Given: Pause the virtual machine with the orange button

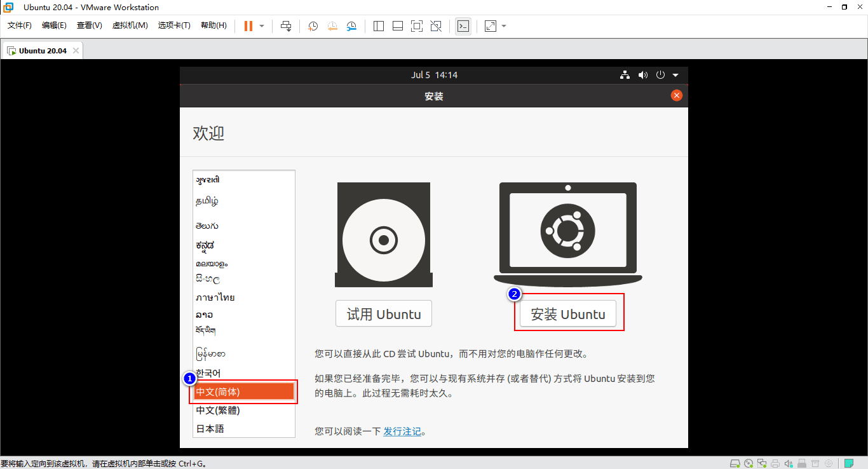Looking at the screenshot, I should coord(248,26).
